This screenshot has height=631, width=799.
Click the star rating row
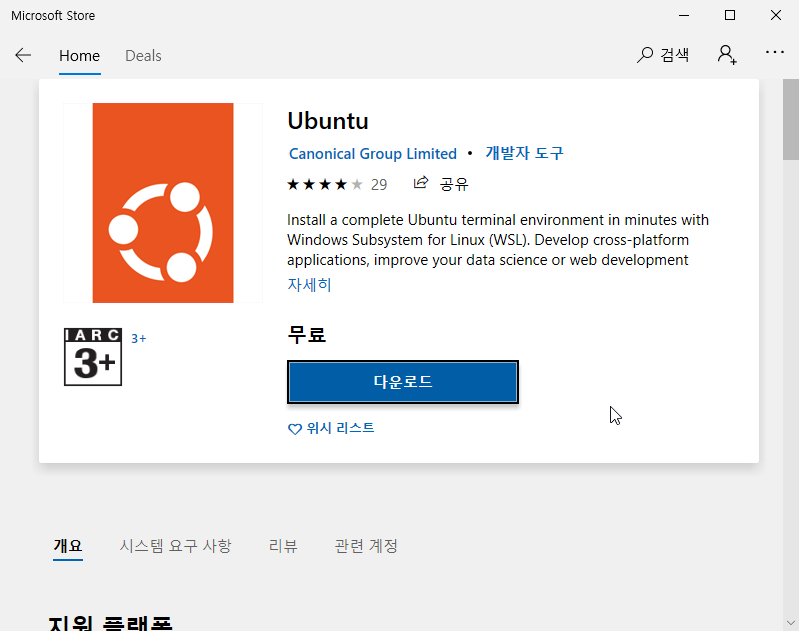(x=325, y=184)
